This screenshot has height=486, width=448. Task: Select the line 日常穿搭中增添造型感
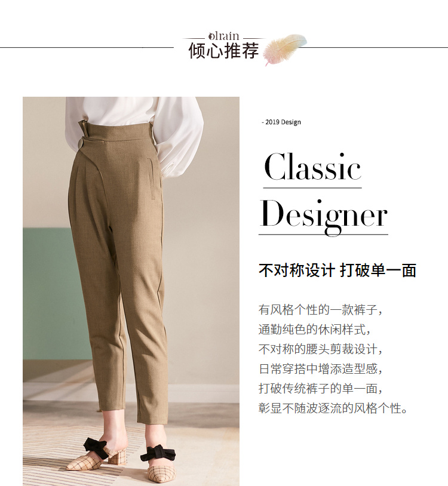pyautogui.click(x=321, y=369)
